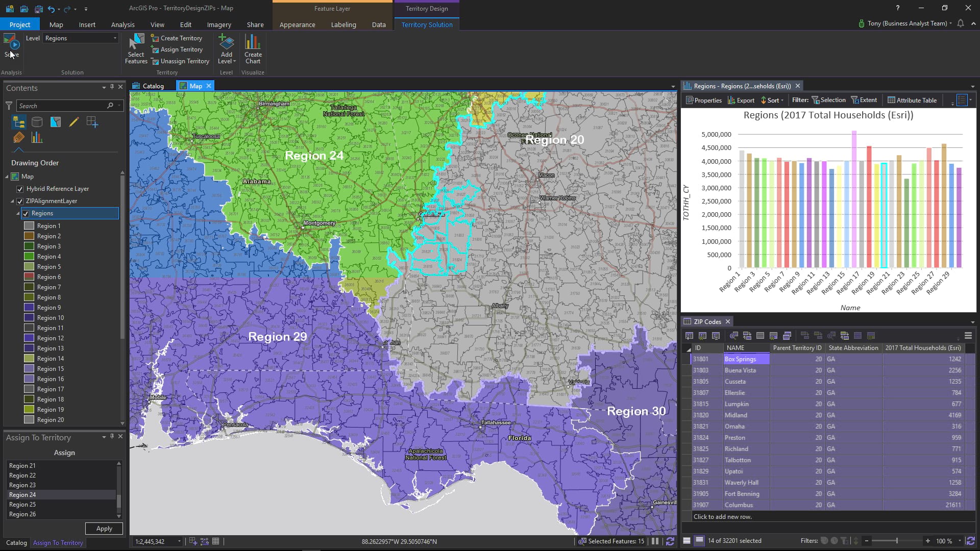This screenshot has width=980, height=551.
Task: Uncheck Hybrid Reference Layer visibility
Action: (x=20, y=189)
